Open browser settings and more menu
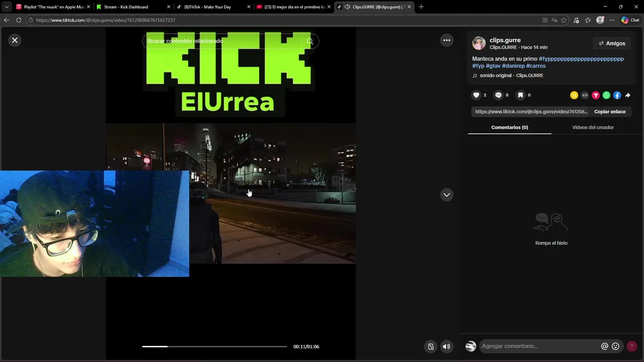The width and height of the screenshot is (644, 362). pyautogui.click(x=612, y=20)
